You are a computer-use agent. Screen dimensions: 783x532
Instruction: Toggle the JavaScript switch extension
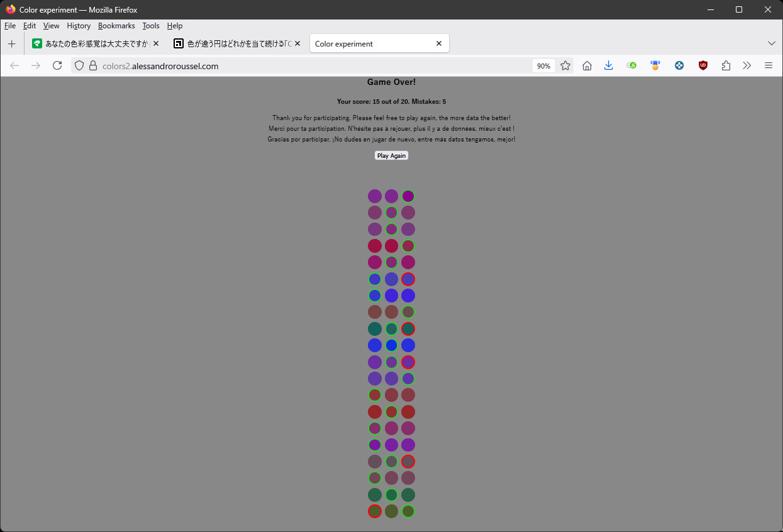pyautogui.click(x=631, y=65)
